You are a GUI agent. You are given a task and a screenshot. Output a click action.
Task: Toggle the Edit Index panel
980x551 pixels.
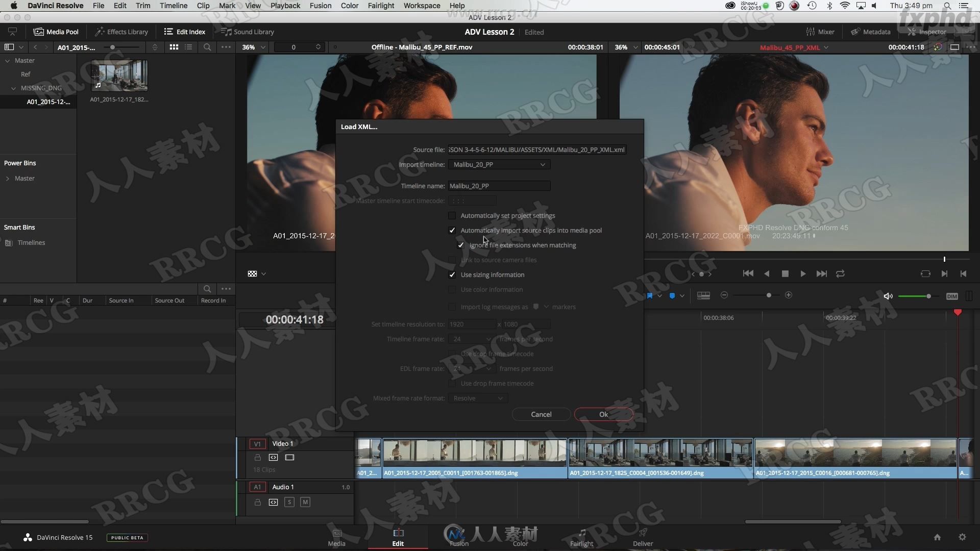[185, 32]
